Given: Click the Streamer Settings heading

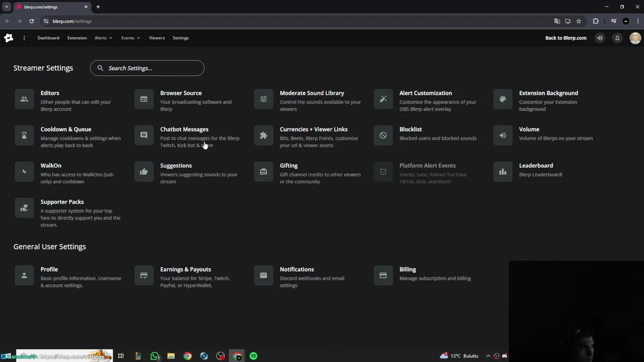Looking at the screenshot, I should coord(43,68).
